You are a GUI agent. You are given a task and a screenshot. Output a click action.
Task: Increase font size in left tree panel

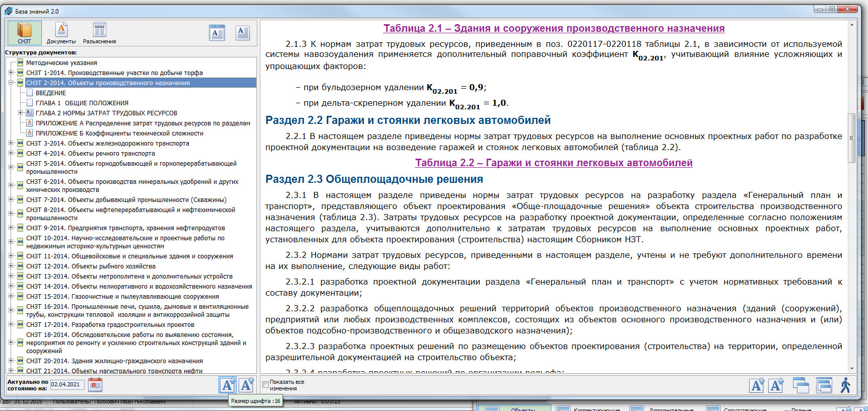click(x=228, y=385)
